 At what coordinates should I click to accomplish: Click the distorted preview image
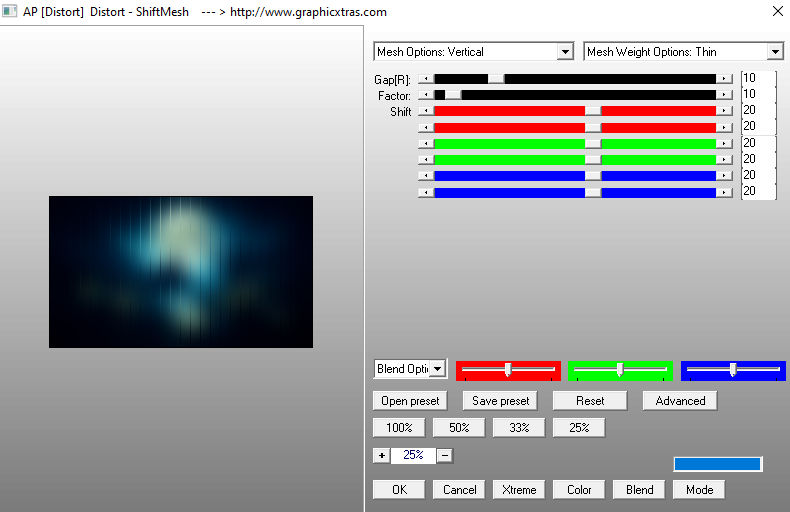(x=180, y=271)
